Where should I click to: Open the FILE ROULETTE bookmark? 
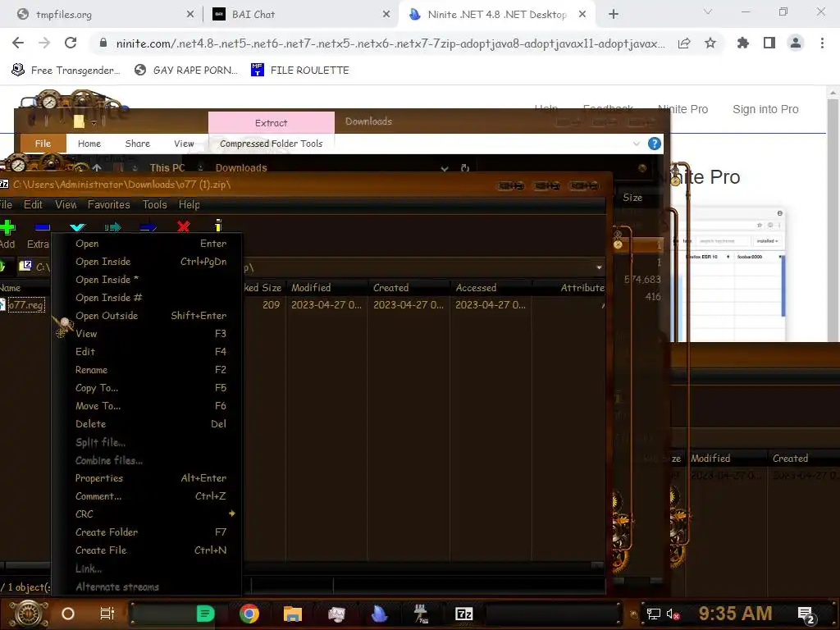coord(300,71)
